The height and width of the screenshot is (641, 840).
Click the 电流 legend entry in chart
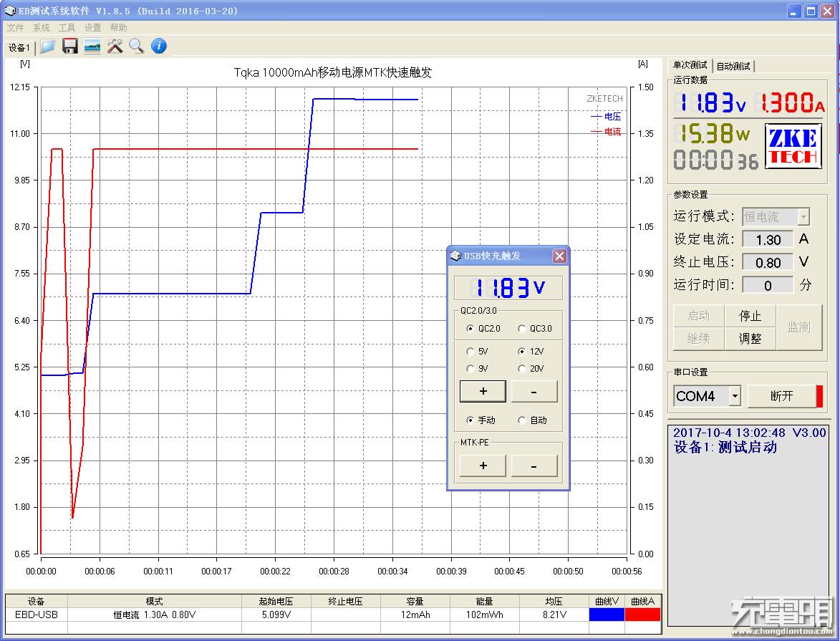pyautogui.click(x=606, y=131)
